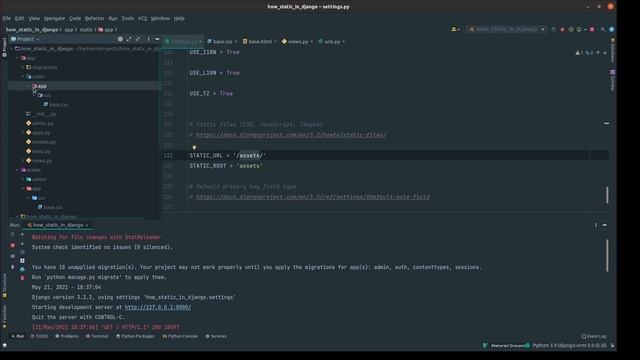Close the settings.py editor tab
The image size is (640, 360).
click(200, 42)
